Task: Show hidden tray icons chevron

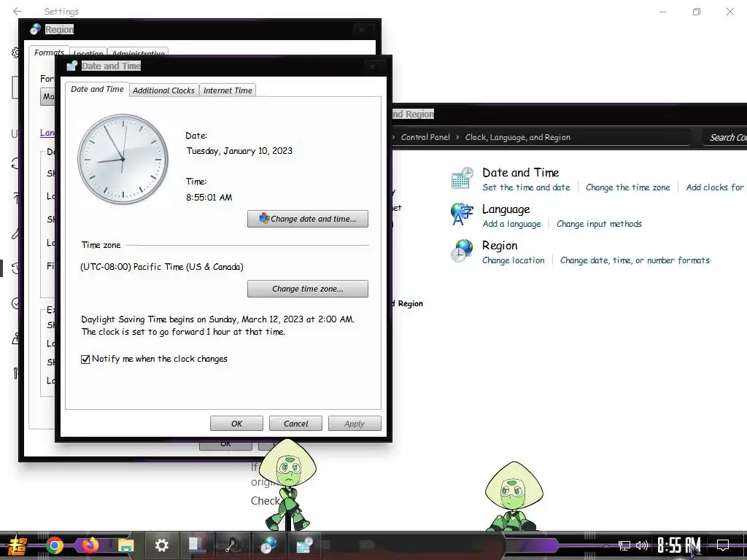Action: [606, 545]
